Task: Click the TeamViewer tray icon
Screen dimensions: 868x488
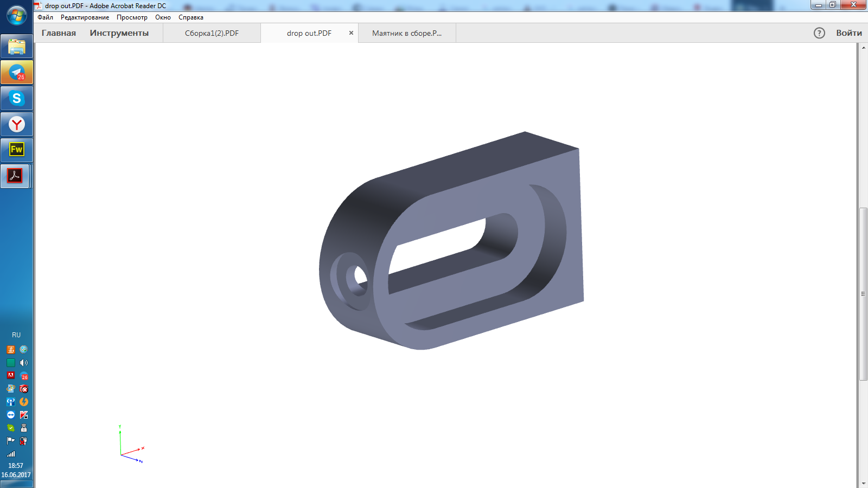Action: tap(11, 415)
